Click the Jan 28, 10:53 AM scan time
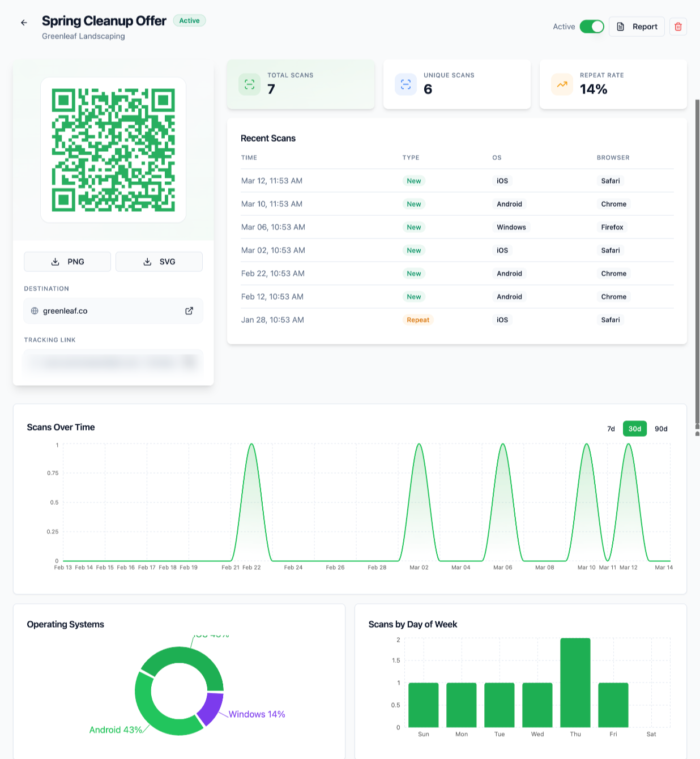Viewport: 700px width, 759px height. [272, 320]
